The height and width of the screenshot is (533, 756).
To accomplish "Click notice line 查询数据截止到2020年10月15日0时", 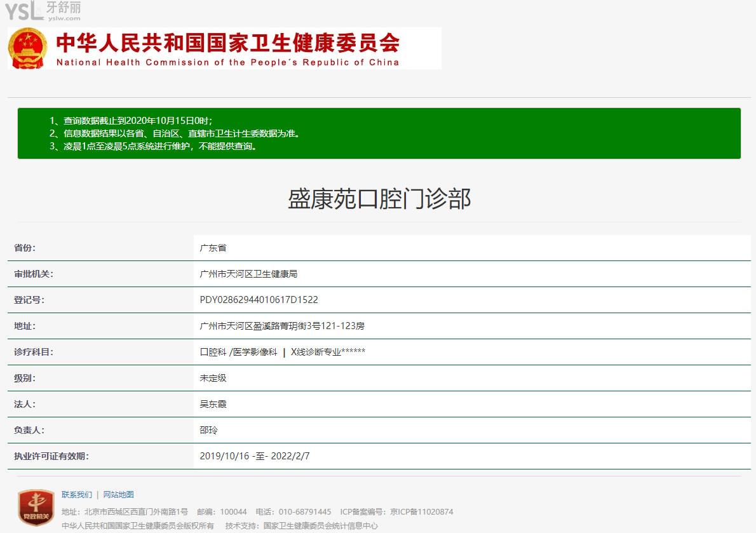I will point(131,121).
